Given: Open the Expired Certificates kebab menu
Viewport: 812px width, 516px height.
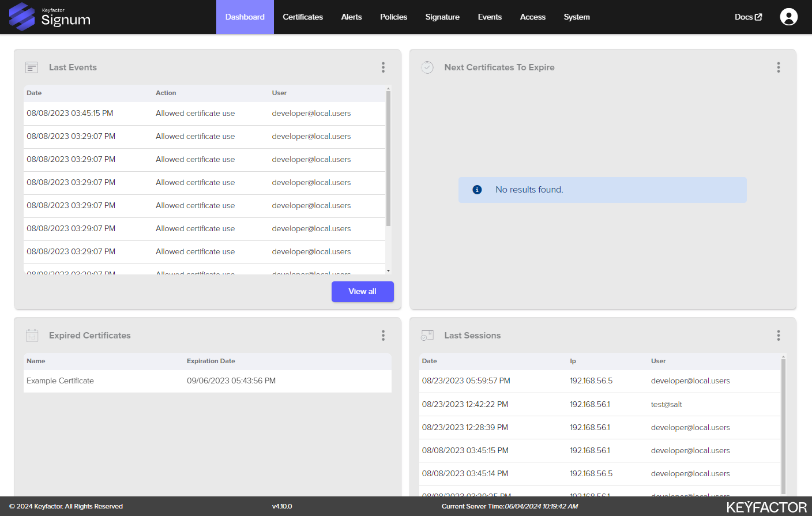Looking at the screenshot, I should [x=383, y=336].
